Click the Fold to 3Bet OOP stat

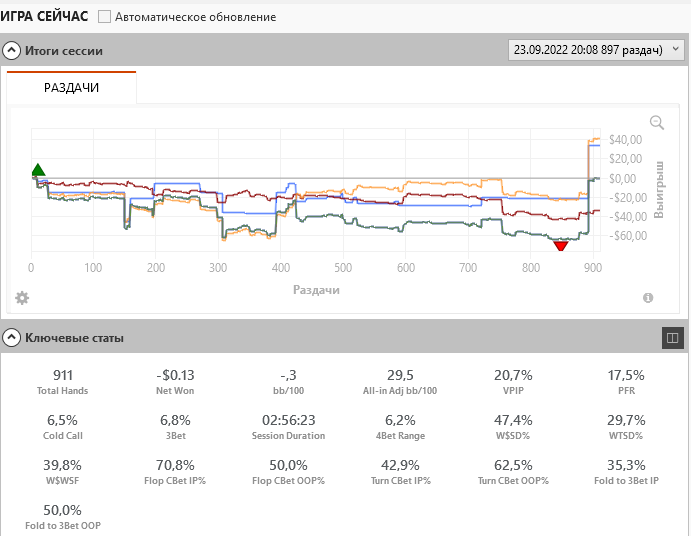coord(62,517)
